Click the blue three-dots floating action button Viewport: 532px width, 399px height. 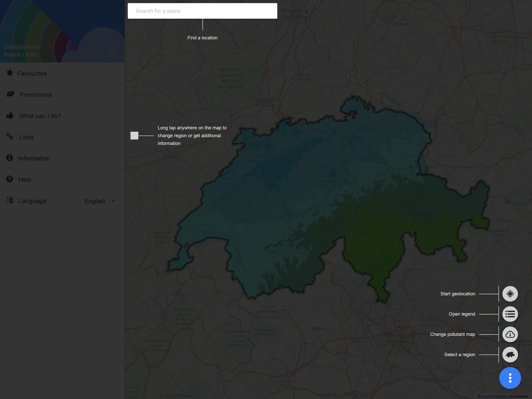pyautogui.click(x=510, y=378)
